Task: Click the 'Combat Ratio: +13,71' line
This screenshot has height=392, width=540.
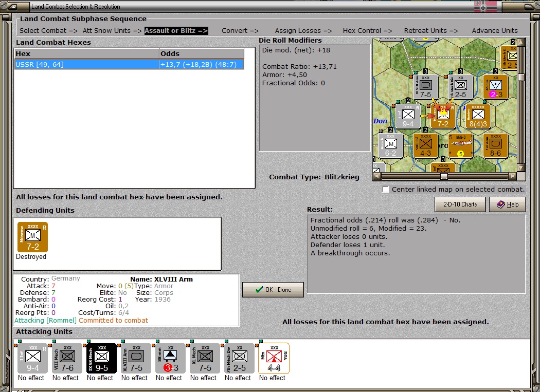Action: click(299, 67)
